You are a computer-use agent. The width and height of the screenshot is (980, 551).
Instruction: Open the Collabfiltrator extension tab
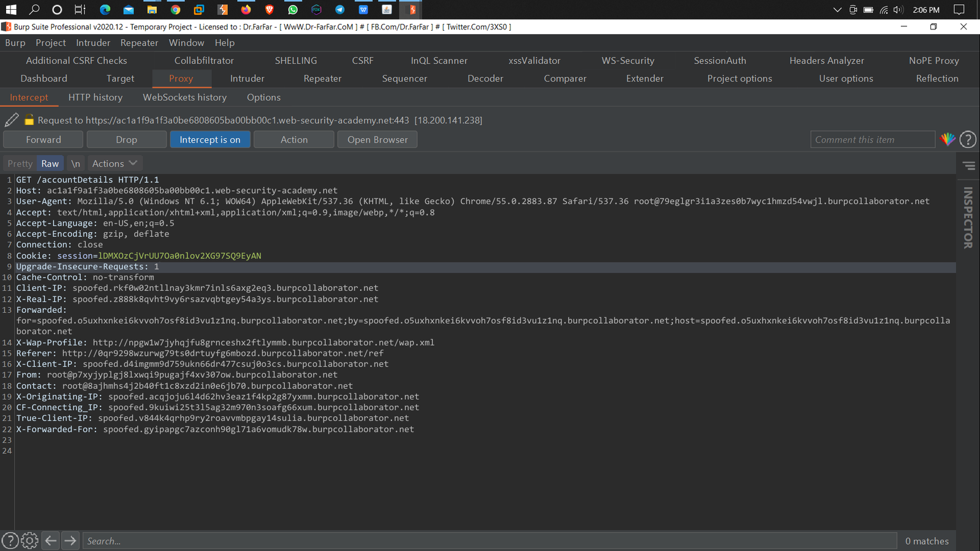[x=204, y=61]
